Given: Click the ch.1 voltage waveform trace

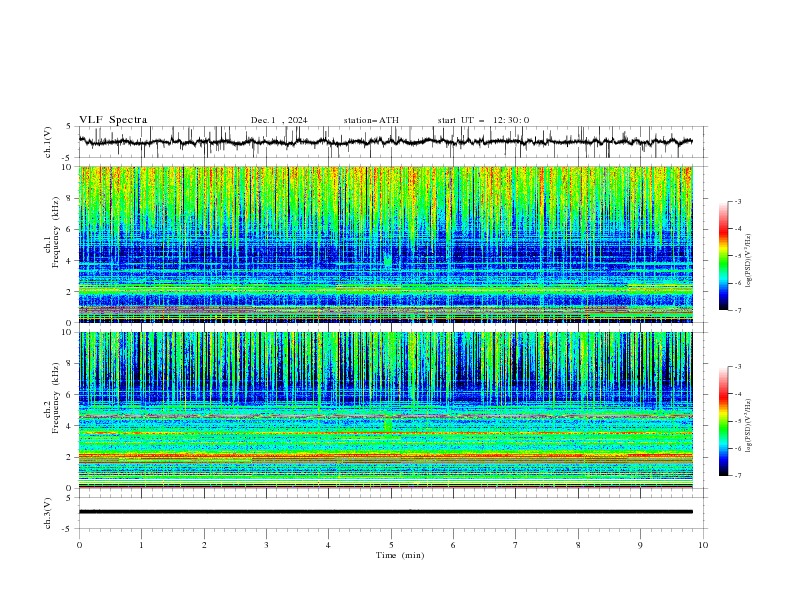Looking at the screenshot, I should [385, 142].
